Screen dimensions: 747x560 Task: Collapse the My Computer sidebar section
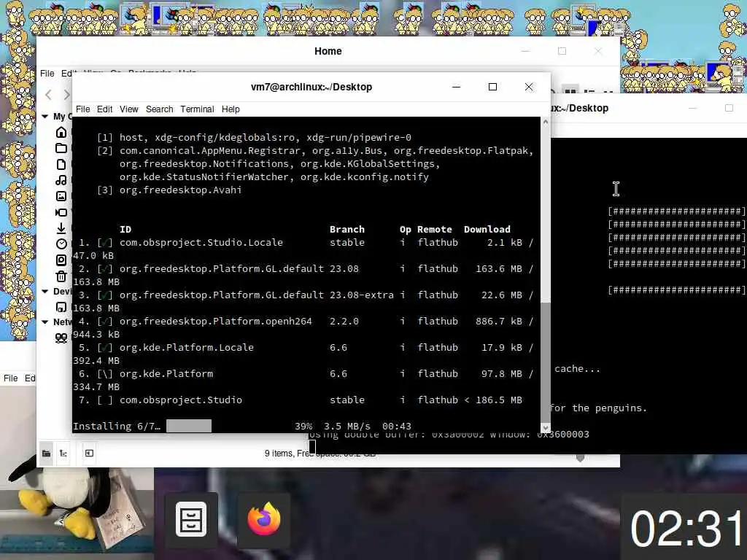click(x=44, y=116)
